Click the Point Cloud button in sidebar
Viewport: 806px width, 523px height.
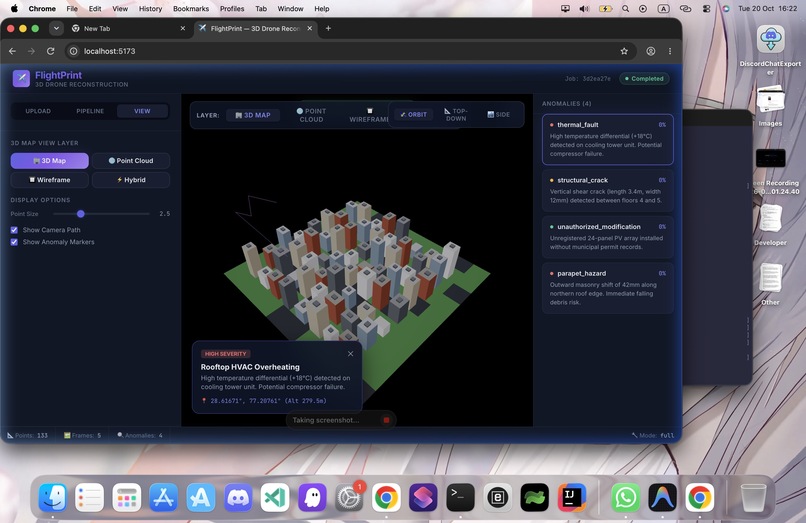click(131, 161)
